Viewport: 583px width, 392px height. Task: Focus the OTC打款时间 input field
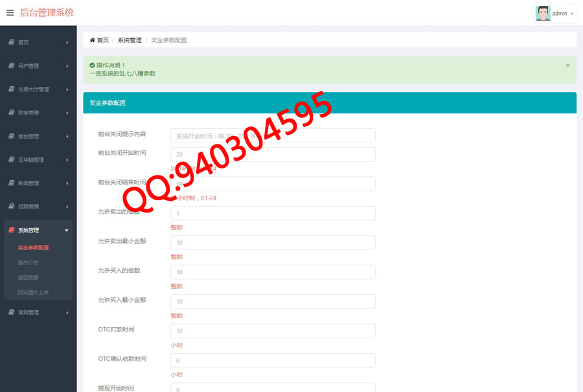point(273,331)
